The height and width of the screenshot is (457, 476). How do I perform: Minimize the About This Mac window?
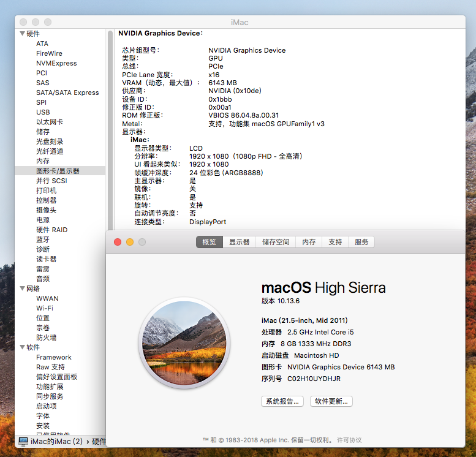pos(130,242)
